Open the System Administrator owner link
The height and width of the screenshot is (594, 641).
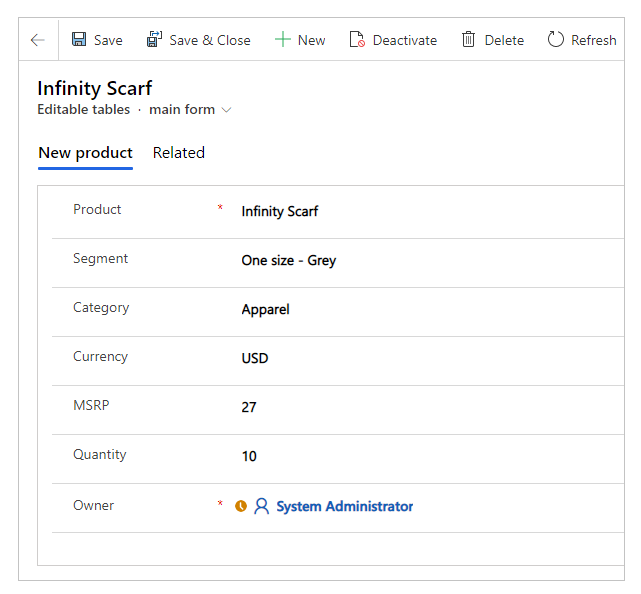click(x=345, y=506)
